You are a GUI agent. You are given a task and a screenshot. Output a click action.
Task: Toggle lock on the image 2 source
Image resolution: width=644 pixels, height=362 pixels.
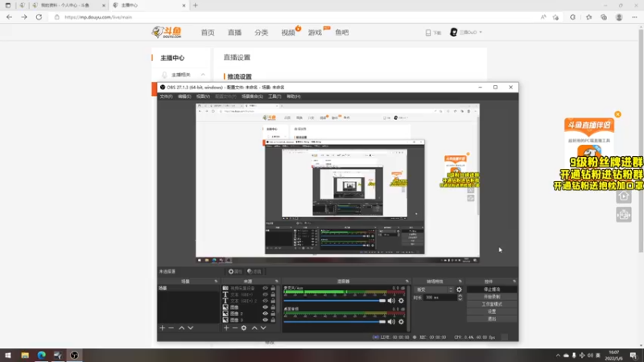click(x=273, y=314)
